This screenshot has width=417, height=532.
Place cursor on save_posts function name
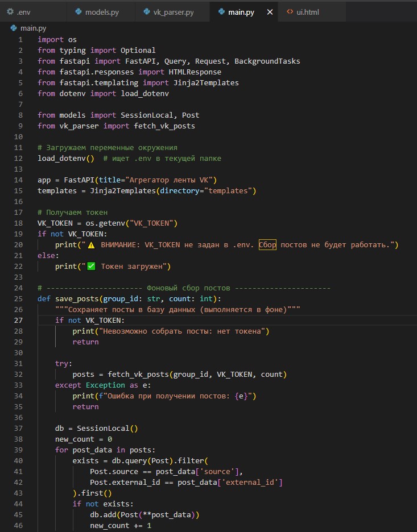(x=77, y=298)
